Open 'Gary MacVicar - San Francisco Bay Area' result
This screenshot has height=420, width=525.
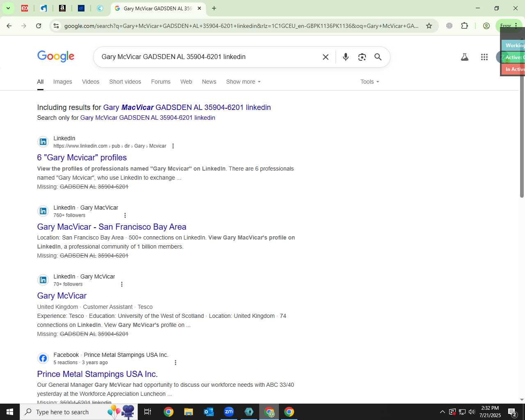point(112,227)
